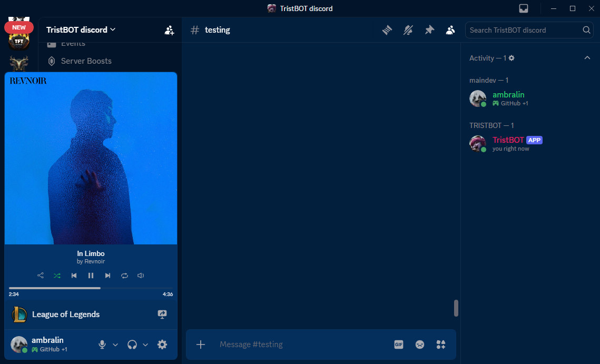Open the Threads icon in channel header
Image resolution: width=600 pixels, height=364 pixels.
(x=387, y=30)
